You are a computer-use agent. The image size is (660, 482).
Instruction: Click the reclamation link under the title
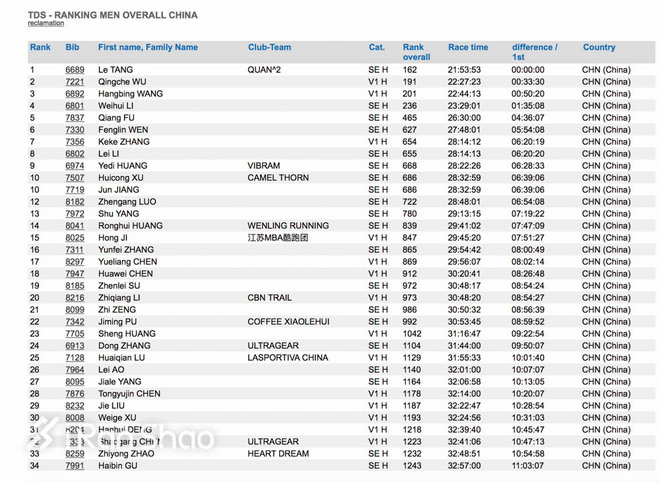(45, 23)
